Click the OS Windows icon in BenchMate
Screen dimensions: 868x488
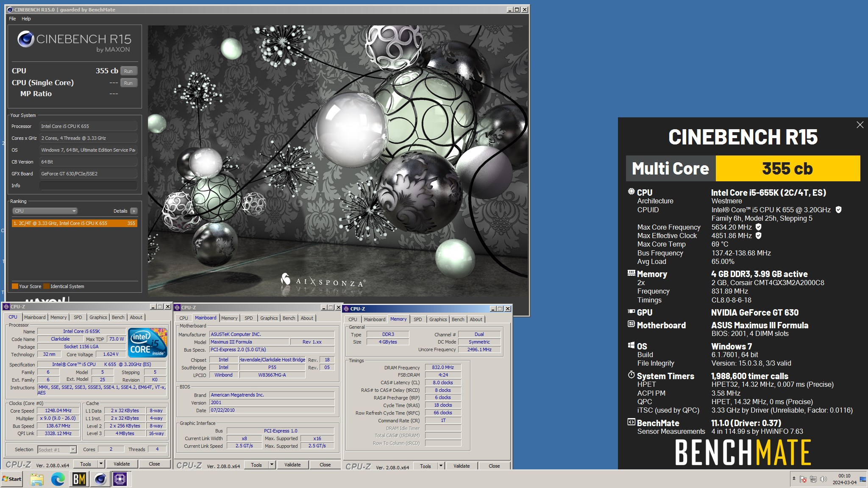(631, 345)
